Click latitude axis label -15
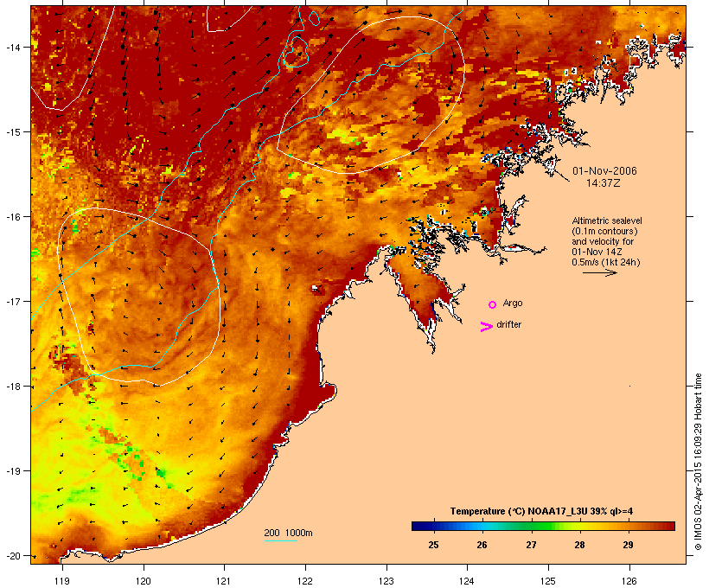Screen dimensions: 709x588 point(12,132)
